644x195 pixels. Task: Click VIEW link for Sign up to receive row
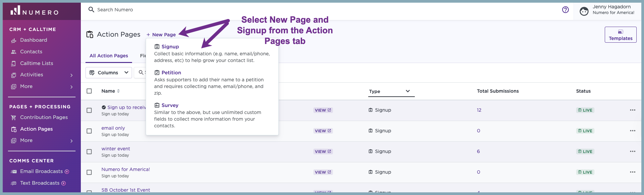[323, 110]
